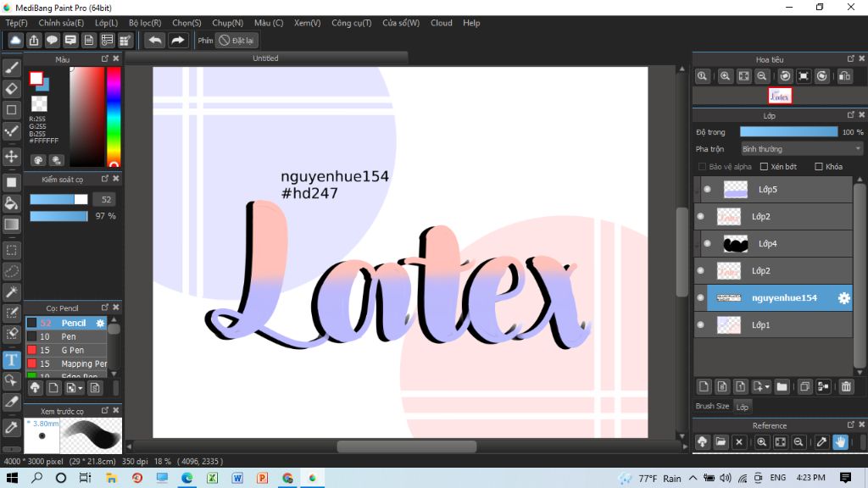Viewport: 868px width, 488px height.
Task: Click the rainbow hue bar
Action: coord(114,116)
